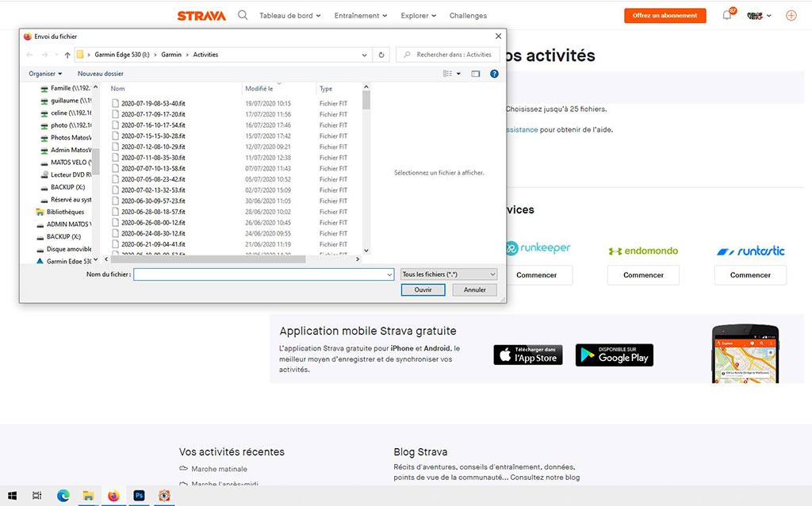Click the Strava logo
The height and width of the screenshot is (506, 812).
[x=201, y=16]
